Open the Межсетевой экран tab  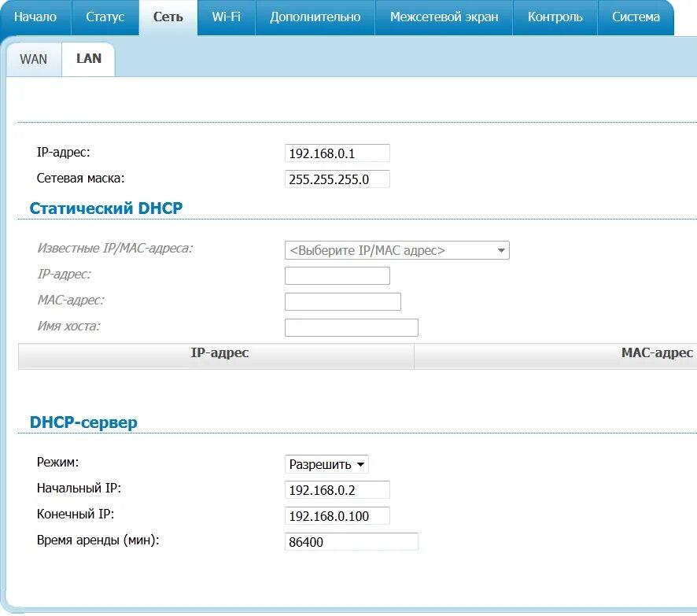point(444,17)
